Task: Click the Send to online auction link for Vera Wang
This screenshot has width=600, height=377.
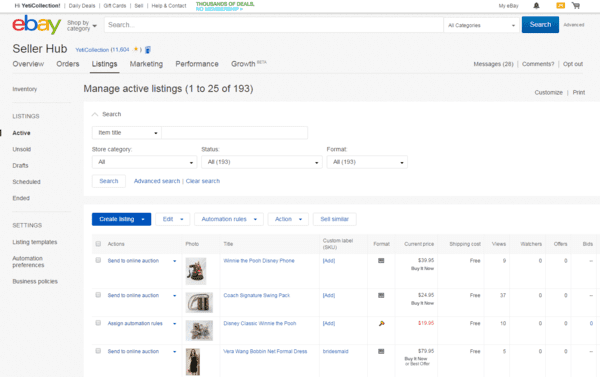Action: (133, 351)
